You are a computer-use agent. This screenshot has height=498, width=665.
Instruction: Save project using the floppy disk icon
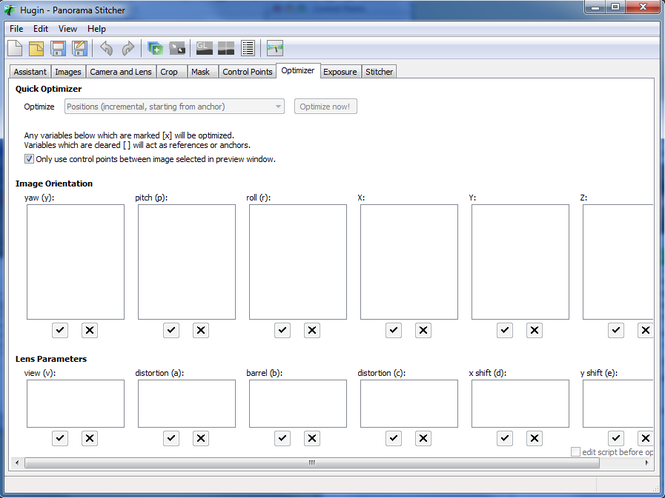(x=58, y=48)
